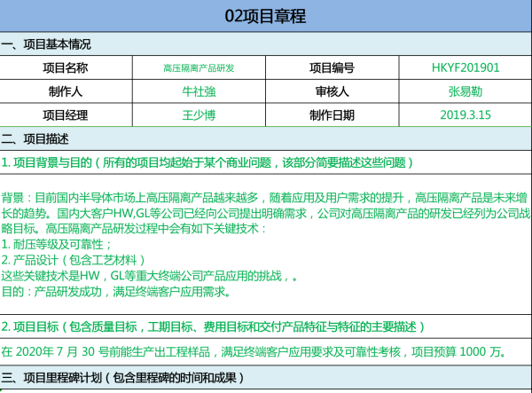
Task: Select the 制作日期 label cell
Action: pos(332,115)
